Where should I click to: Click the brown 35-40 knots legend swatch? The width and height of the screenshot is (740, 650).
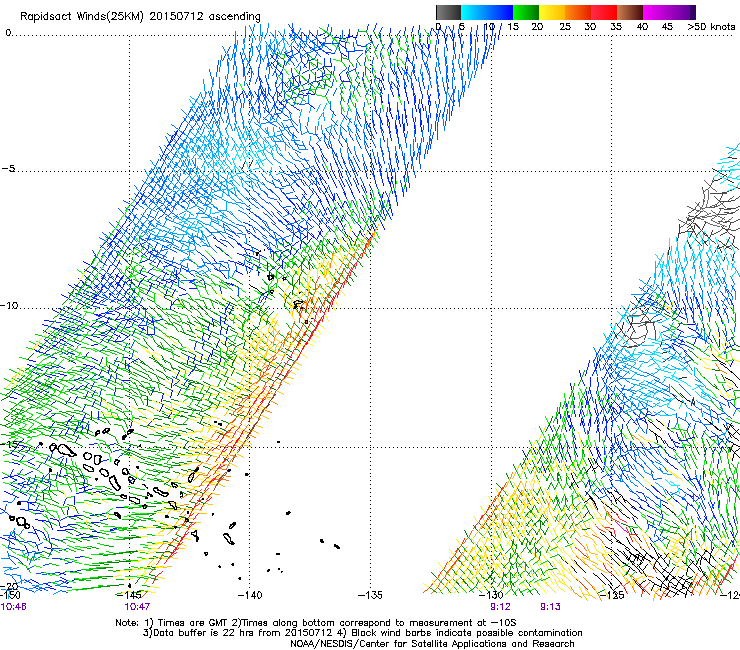630,12
